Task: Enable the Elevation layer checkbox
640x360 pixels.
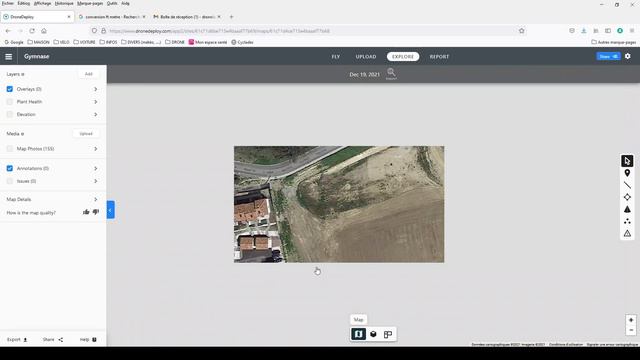Action: click(x=10, y=114)
